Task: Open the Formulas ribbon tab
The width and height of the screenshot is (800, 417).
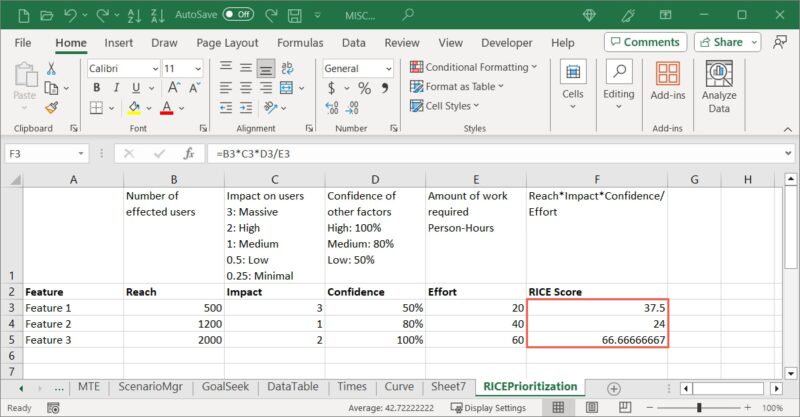Action: click(x=300, y=43)
